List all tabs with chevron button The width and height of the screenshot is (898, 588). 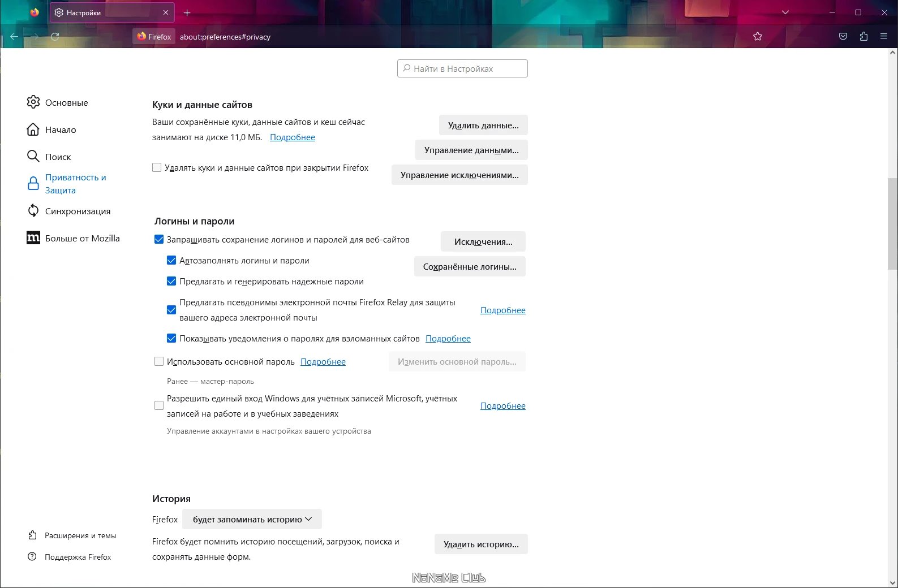tap(785, 12)
